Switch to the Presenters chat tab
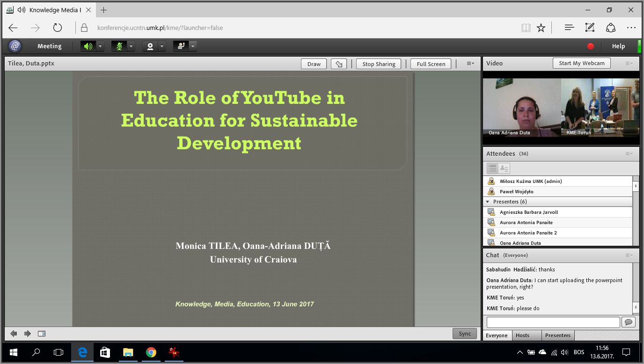Screen dimensions: 644x364 tap(558, 335)
